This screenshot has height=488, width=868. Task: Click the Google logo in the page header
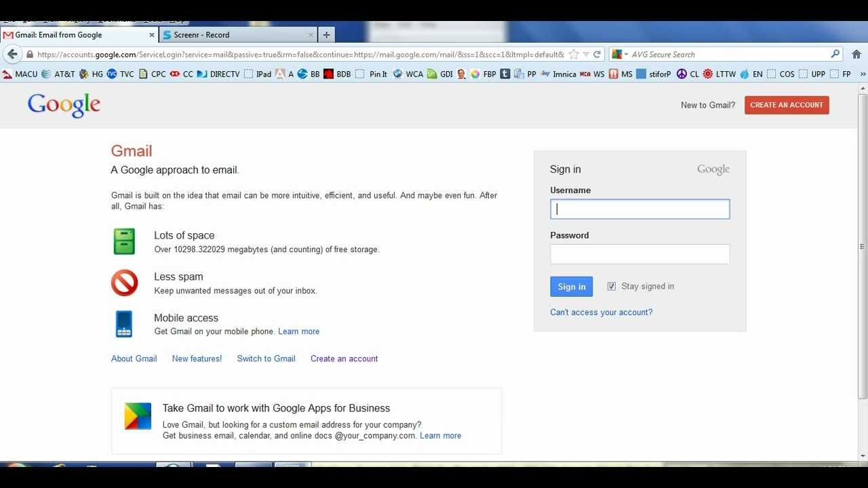point(64,105)
